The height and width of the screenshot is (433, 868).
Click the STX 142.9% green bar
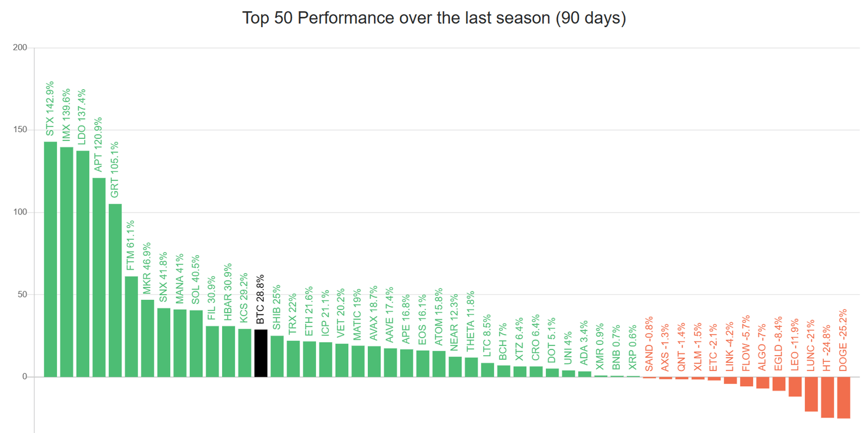tap(50, 260)
